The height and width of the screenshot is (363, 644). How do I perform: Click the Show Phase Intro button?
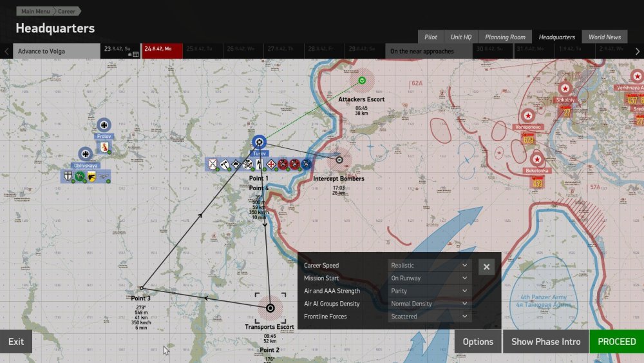tap(545, 342)
